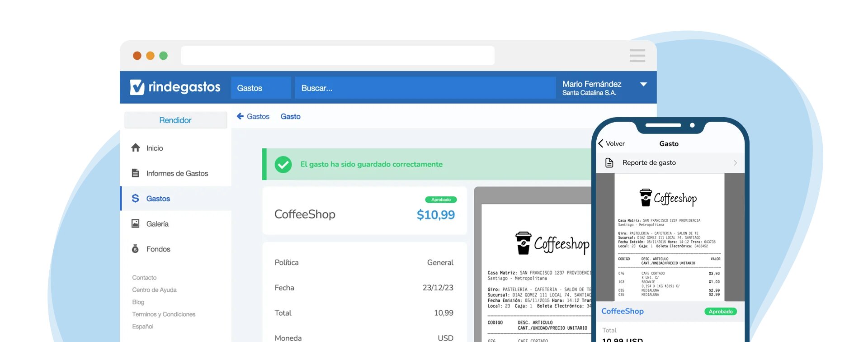Viewport: 868px width, 342px height.
Task: Open Informes de Gastos in sidebar
Action: pos(177,174)
